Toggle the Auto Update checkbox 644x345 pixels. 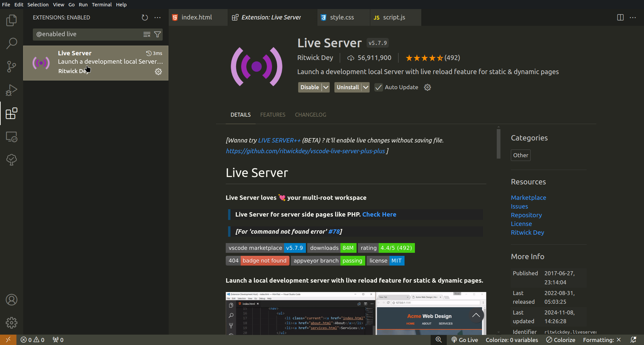click(378, 88)
